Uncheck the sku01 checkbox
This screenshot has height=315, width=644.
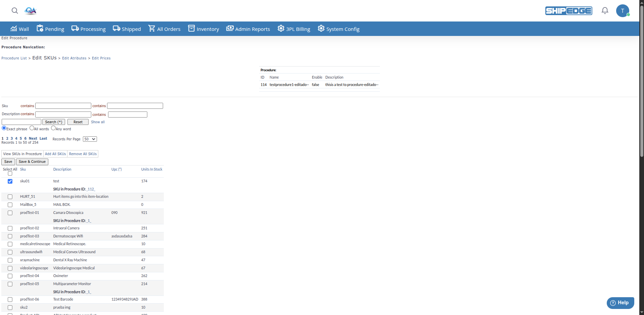(10, 181)
